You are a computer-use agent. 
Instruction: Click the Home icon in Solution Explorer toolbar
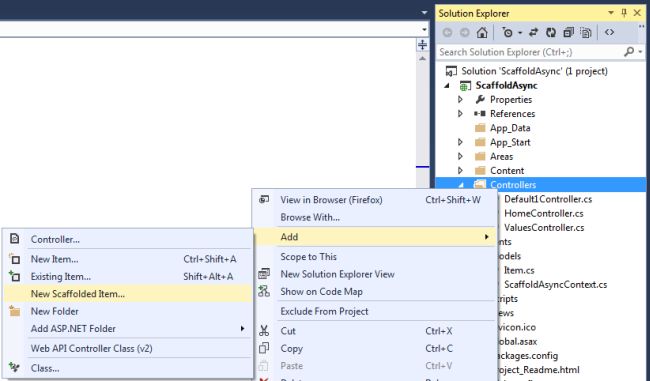pyautogui.click(x=482, y=32)
